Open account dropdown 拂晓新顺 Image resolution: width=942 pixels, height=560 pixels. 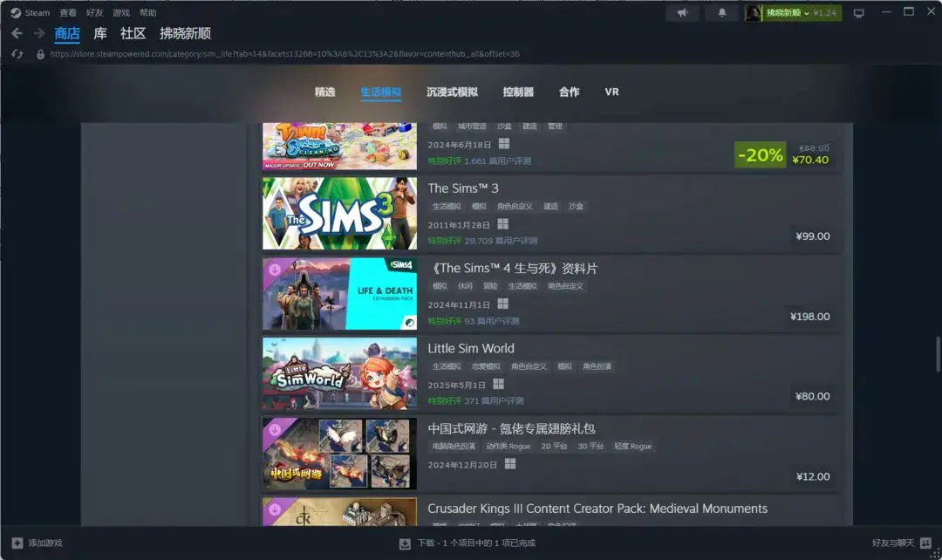click(788, 12)
